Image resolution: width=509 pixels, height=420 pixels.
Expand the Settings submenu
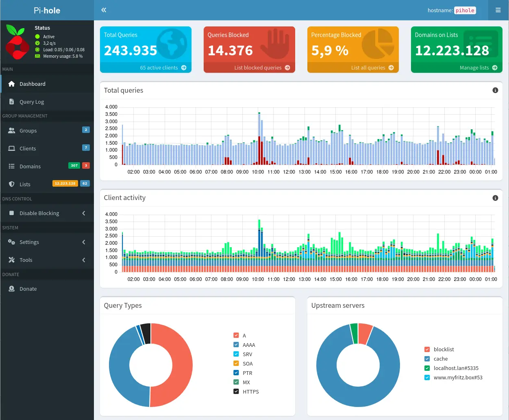(x=84, y=242)
